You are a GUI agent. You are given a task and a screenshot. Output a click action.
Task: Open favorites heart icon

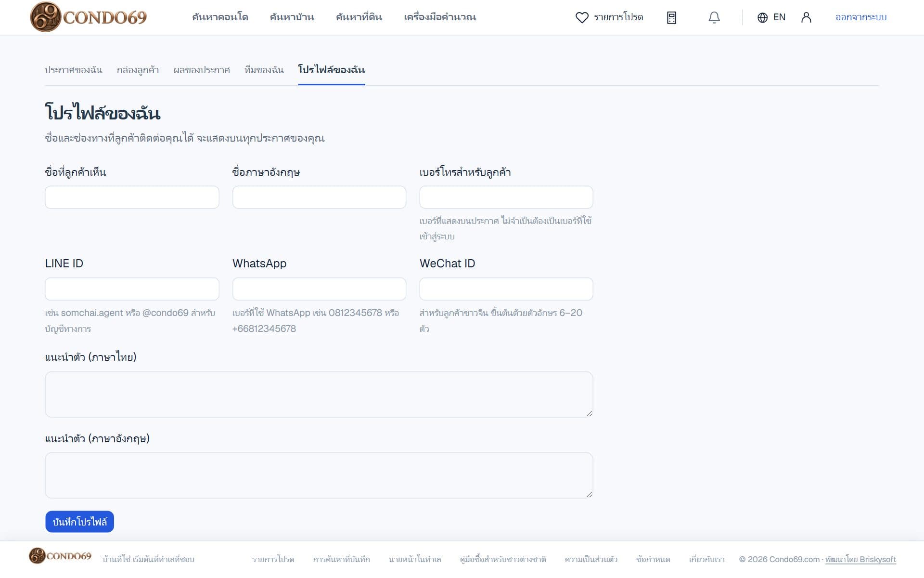(582, 17)
